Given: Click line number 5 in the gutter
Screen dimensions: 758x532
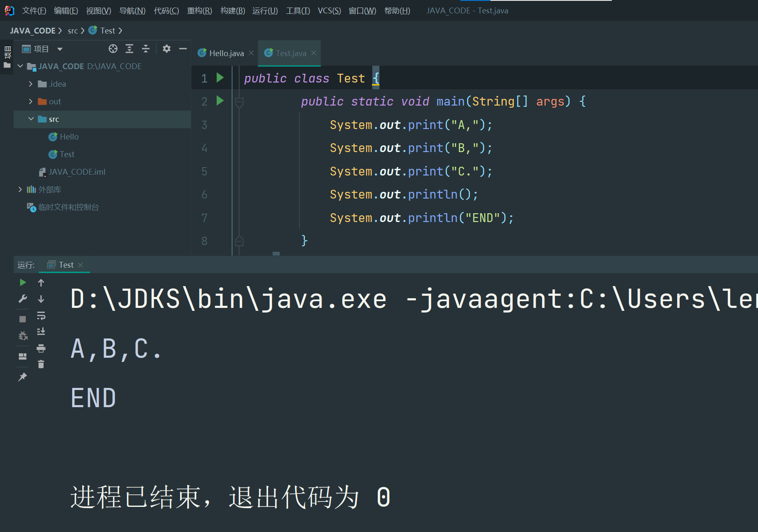Looking at the screenshot, I should (204, 171).
